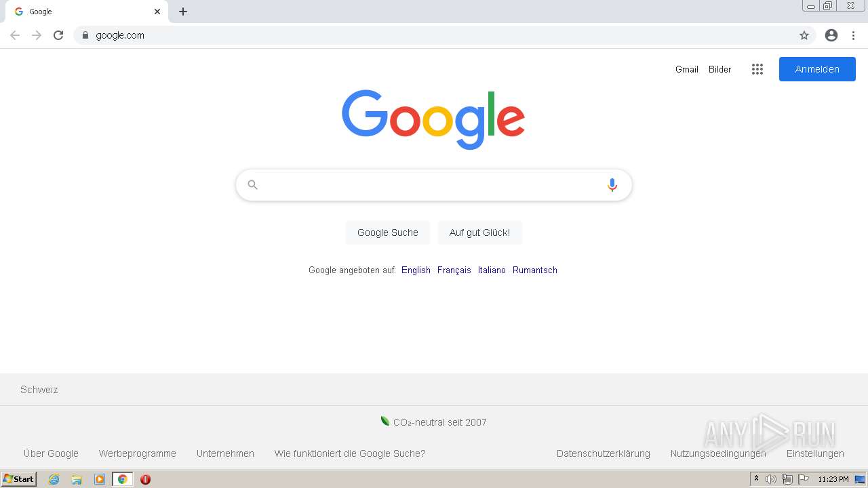Viewport: 868px width, 488px height.
Task: Switch Google language to Rumantsch
Action: [x=535, y=270]
